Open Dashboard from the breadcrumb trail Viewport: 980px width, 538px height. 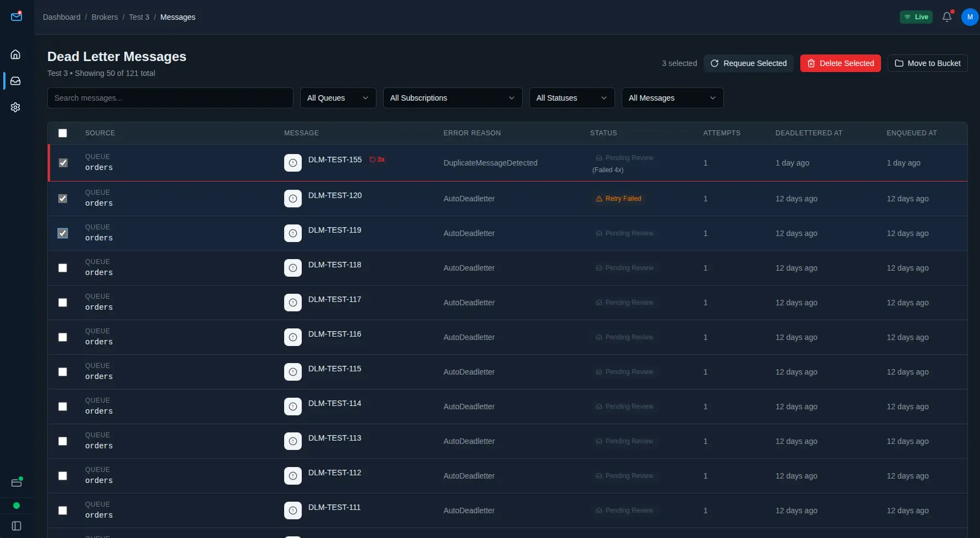pyautogui.click(x=62, y=17)
